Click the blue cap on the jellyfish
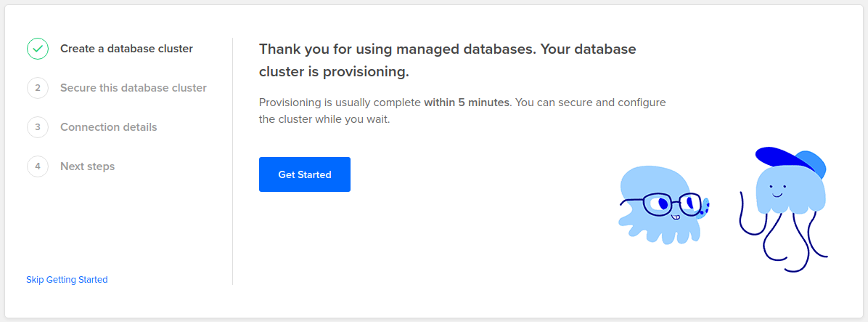 pos(791,162)
